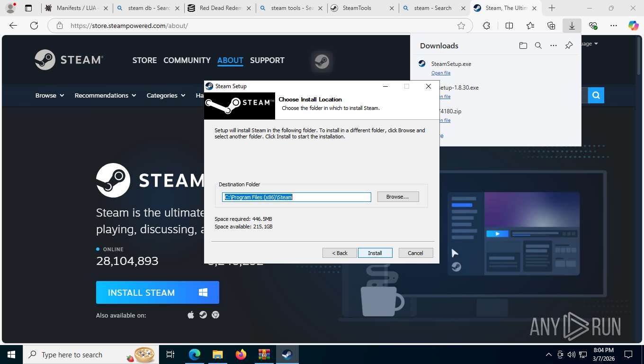644x364 pixels.
Task: Open the volume control in the tray
Action: [572, 355]
